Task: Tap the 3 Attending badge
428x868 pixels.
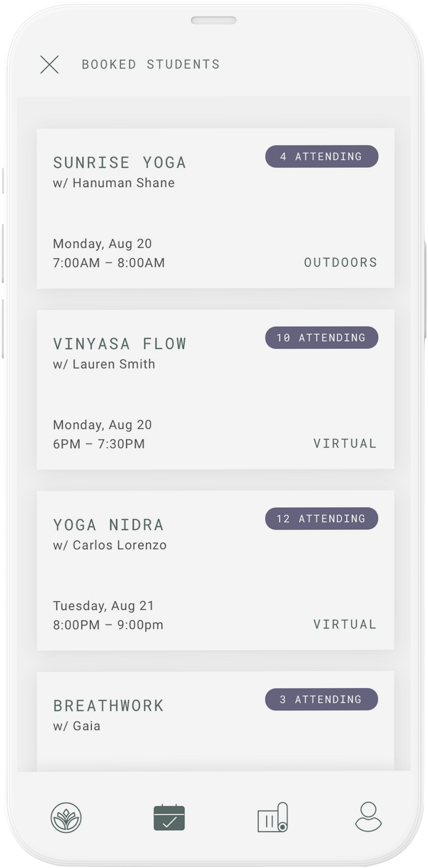Action: point(321,700)
